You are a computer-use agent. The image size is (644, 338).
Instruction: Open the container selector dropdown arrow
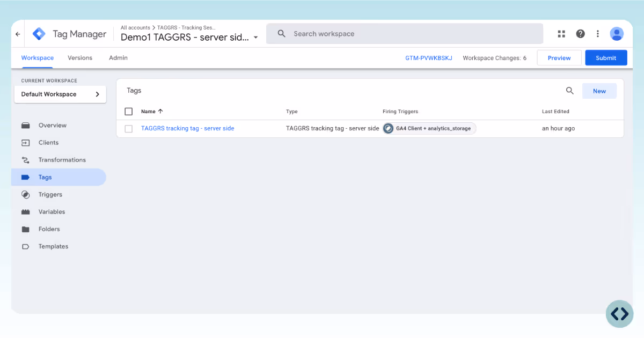[256, 38]
